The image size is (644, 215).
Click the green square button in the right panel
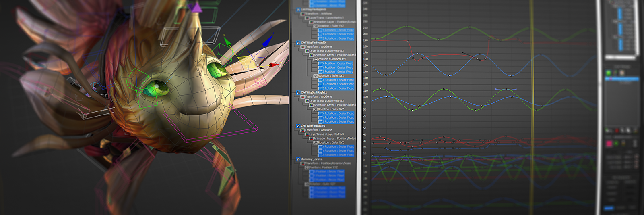(609, 73)
